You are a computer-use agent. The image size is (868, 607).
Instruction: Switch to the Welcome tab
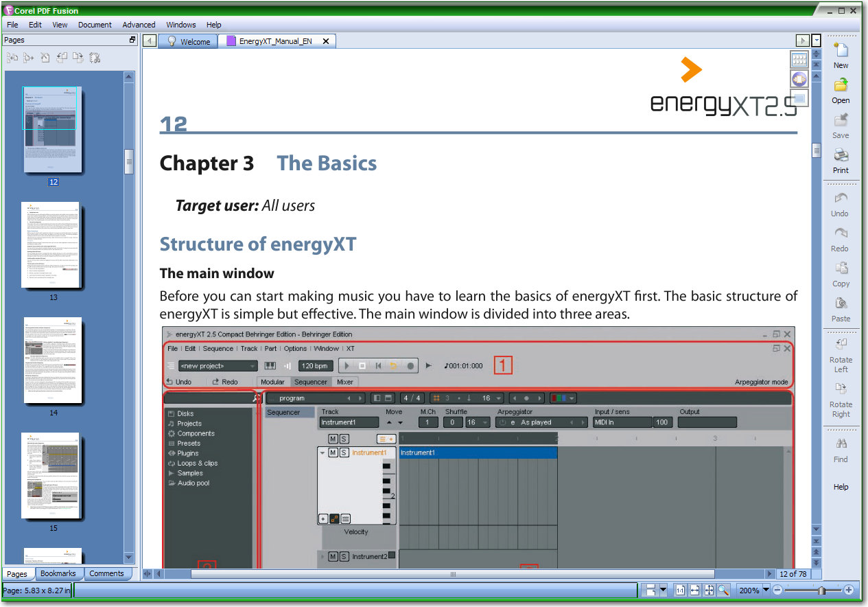(x=188, y=41)
